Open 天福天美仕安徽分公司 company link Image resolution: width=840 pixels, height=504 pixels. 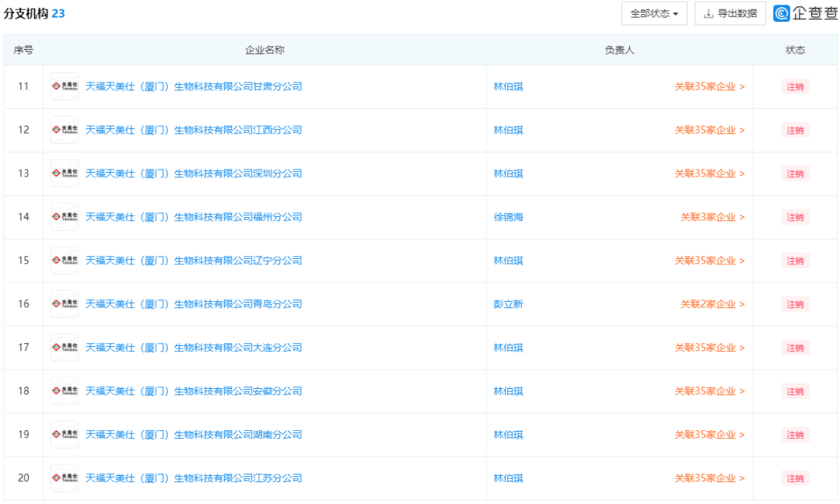click(194, 391)
